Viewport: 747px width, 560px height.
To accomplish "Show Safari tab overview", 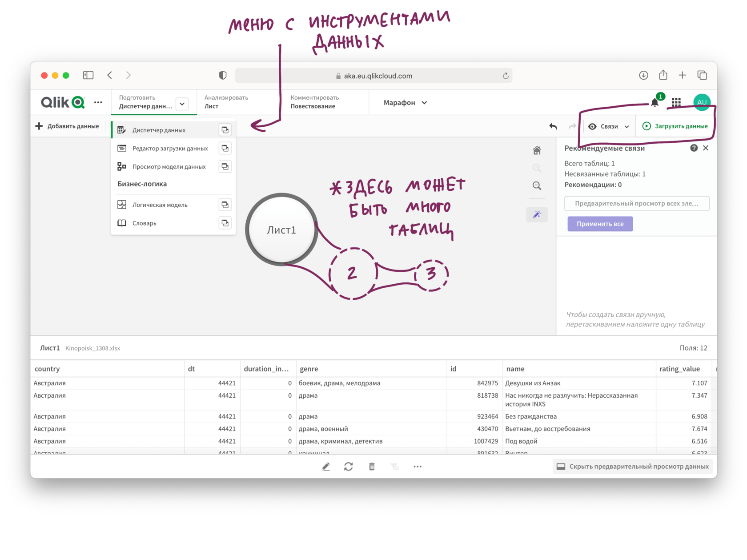I will [x=702, y=76].
